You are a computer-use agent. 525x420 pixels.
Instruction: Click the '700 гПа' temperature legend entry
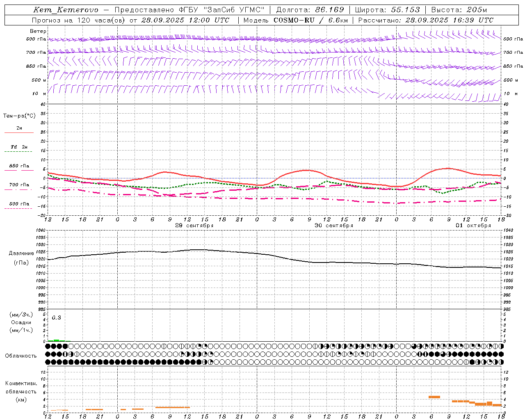19,185
